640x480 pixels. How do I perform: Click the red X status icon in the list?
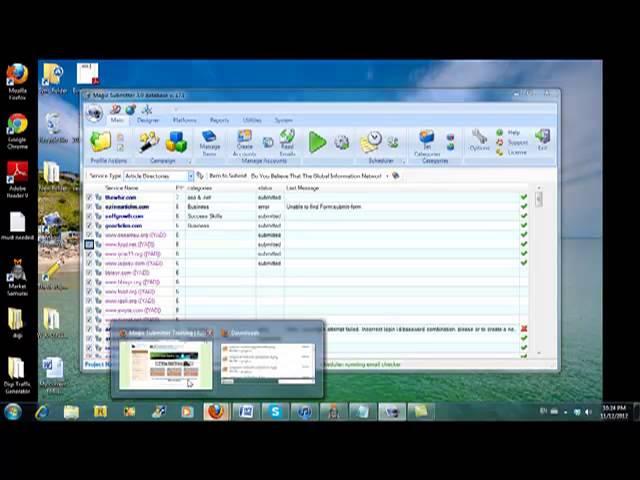tap(524, 329)
